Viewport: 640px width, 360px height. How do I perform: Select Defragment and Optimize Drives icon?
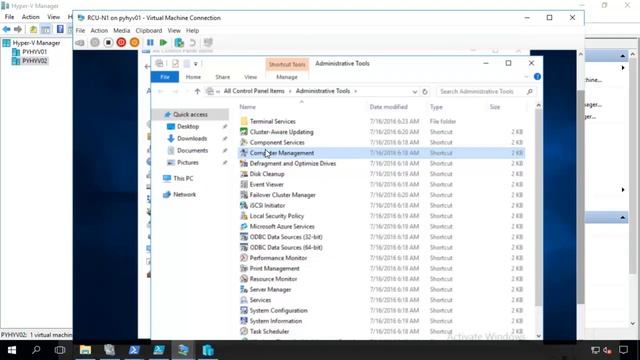(244, 163)
